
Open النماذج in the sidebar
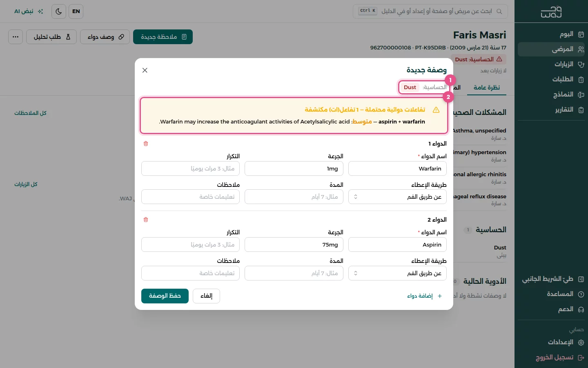551,94
